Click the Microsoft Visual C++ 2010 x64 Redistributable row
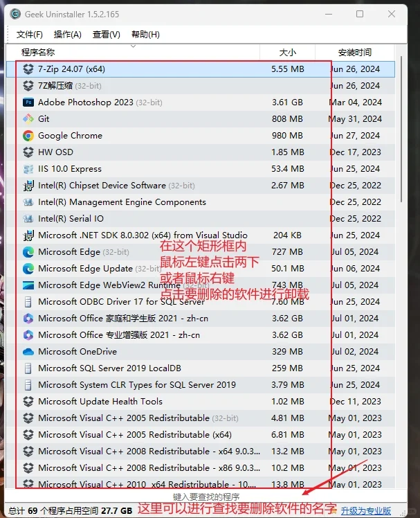Image resolution: width=420 pixels, height=518 pixels. point(201,483)
